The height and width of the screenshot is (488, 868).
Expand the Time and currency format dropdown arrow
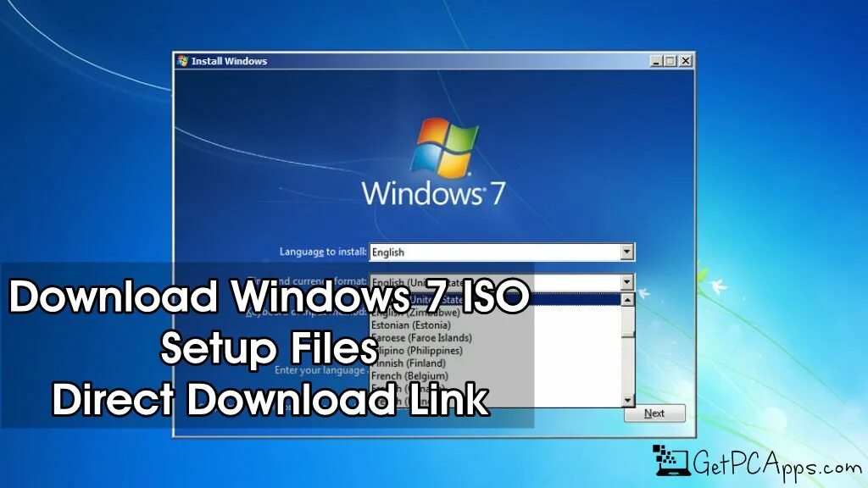(626, 282)
